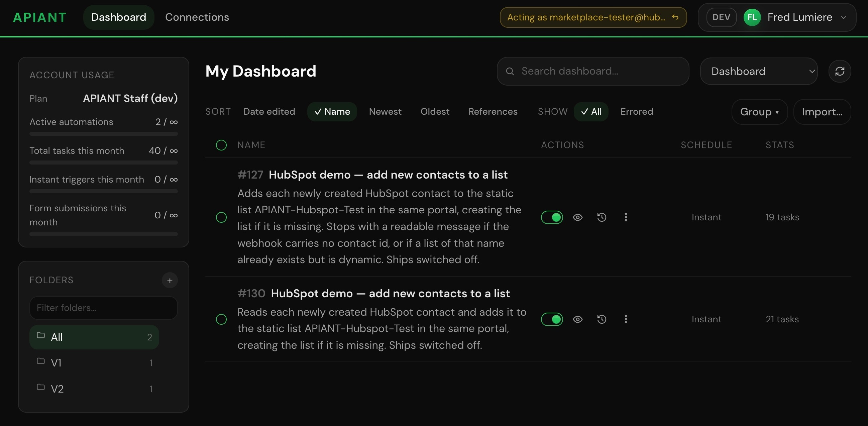
Task: Click the Import... button
Action: [x=822, y=112]
